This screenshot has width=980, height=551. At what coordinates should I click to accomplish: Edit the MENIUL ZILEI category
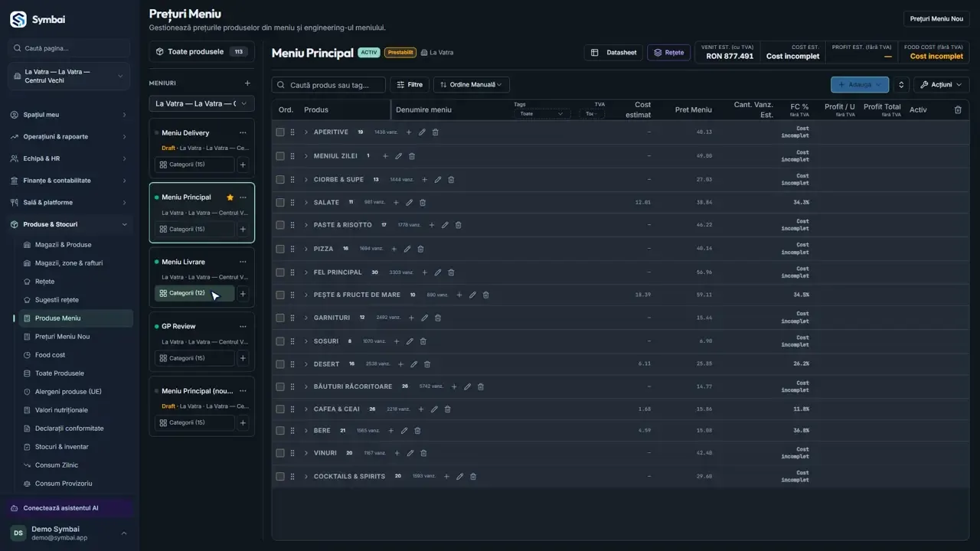coord(398,156)
